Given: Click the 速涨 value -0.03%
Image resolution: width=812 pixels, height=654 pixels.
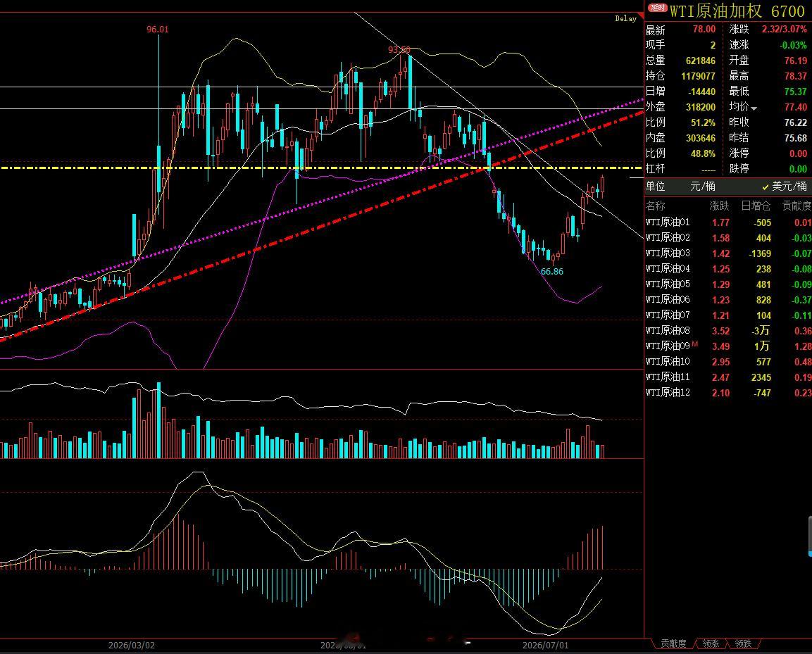Looking at the screenshot, I should coord(794,45).
